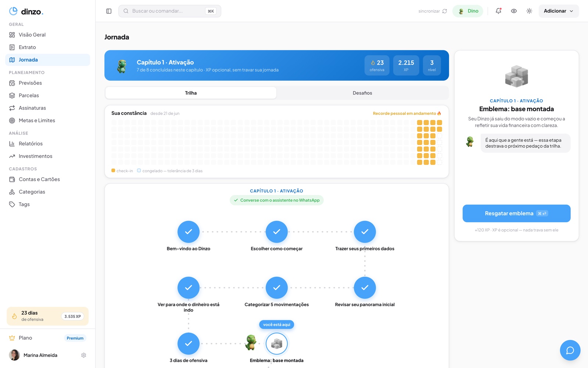This screenshot has height=368, width=588.
Task: Open Extrato page
Action: coord(47,47)
